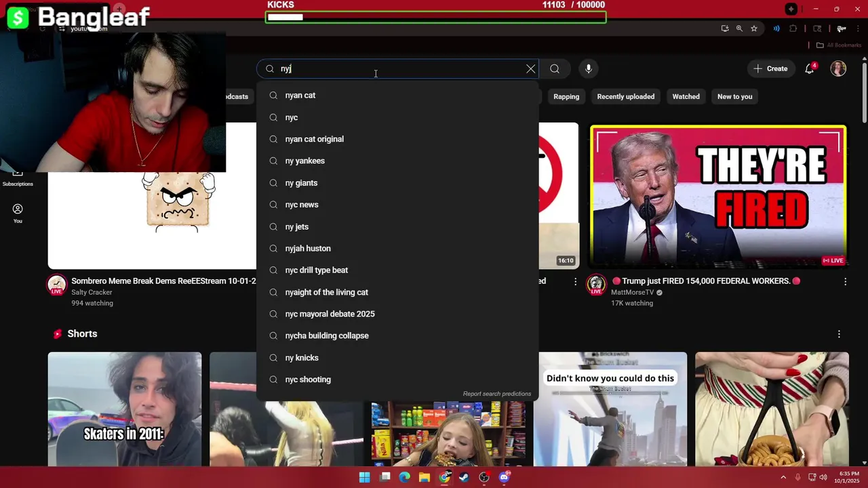Open MattMorseTV channel avatar
The height and width of the screenshot is (488, 868).
(x=596, y=284)
